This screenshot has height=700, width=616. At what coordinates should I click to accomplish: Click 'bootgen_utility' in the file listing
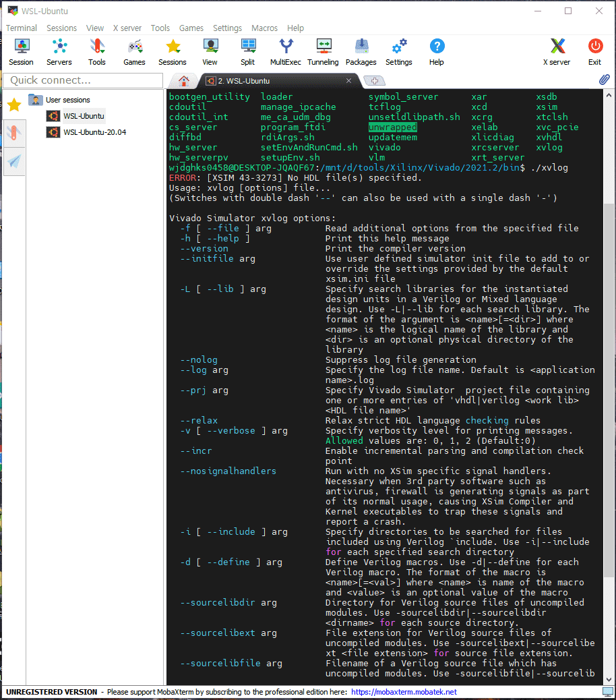tap(209, 97)
